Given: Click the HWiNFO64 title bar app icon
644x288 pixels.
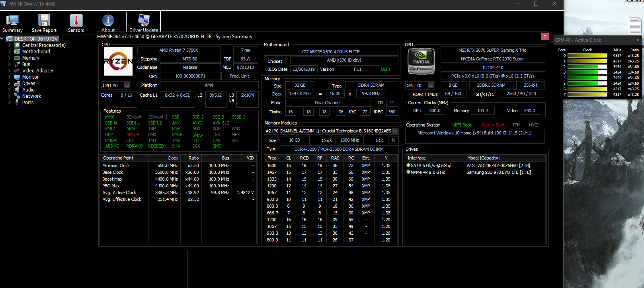Looking at the screenshot, I should click(x=4, y=4).
